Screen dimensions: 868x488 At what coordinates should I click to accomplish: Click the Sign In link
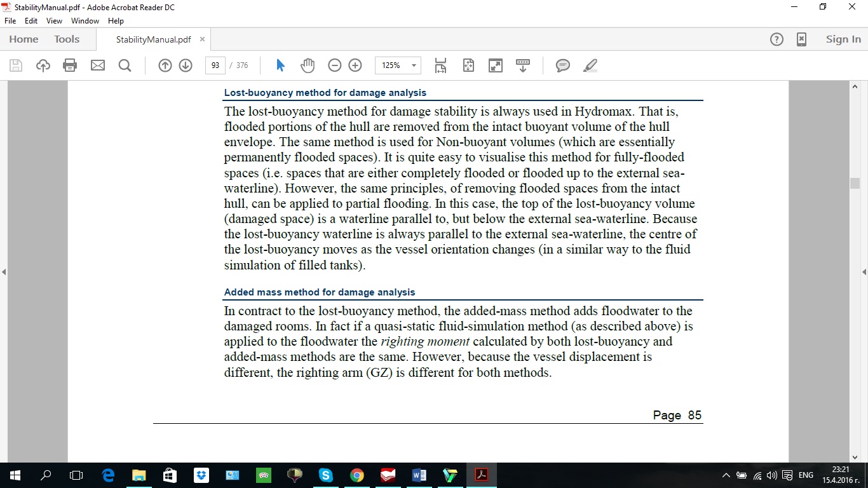pos(843,39)
